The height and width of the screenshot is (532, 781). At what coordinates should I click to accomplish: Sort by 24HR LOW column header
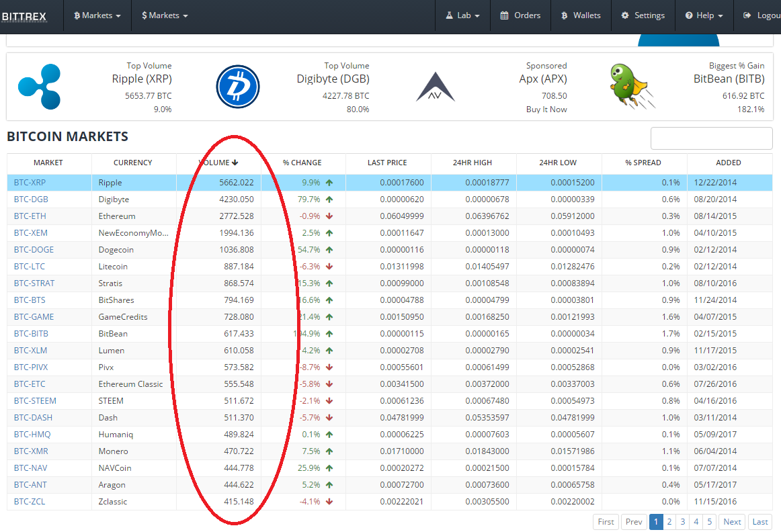[558, 163]
